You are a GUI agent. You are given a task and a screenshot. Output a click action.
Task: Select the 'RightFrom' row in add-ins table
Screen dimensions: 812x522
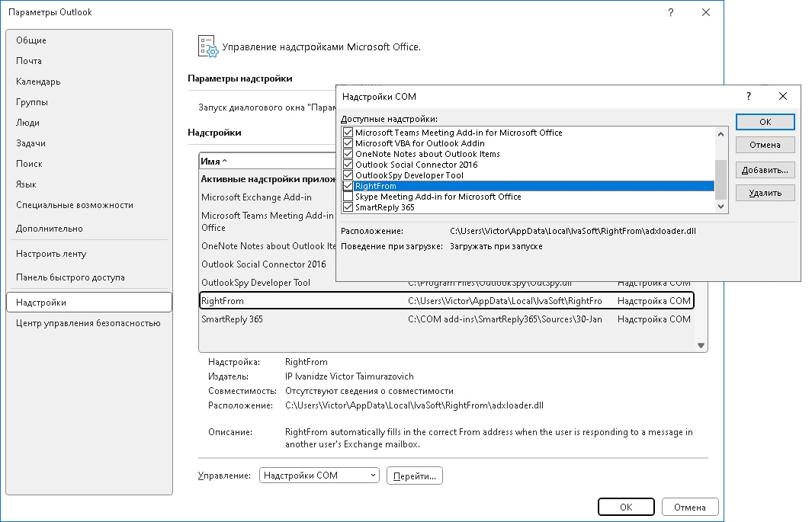(x=446, y=300)
